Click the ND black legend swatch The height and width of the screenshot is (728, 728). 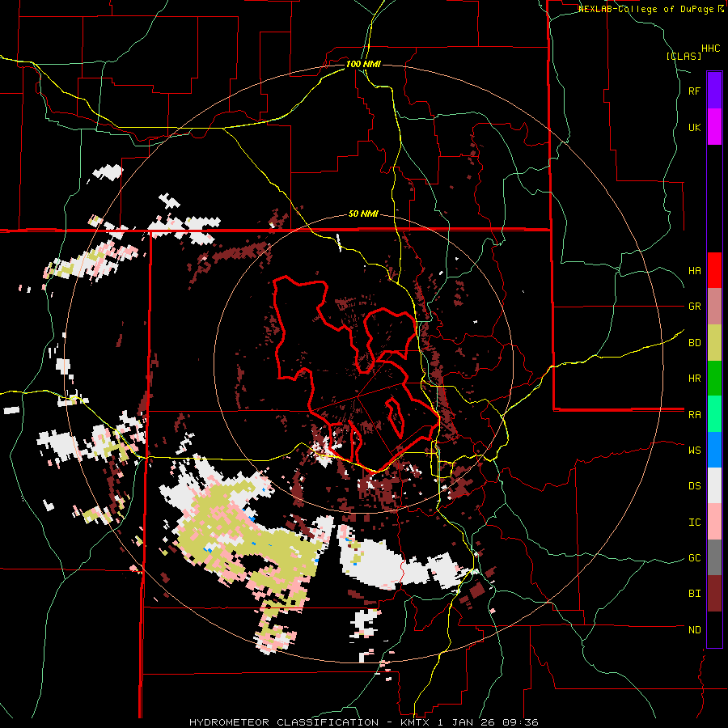click(x=714, y=629)
